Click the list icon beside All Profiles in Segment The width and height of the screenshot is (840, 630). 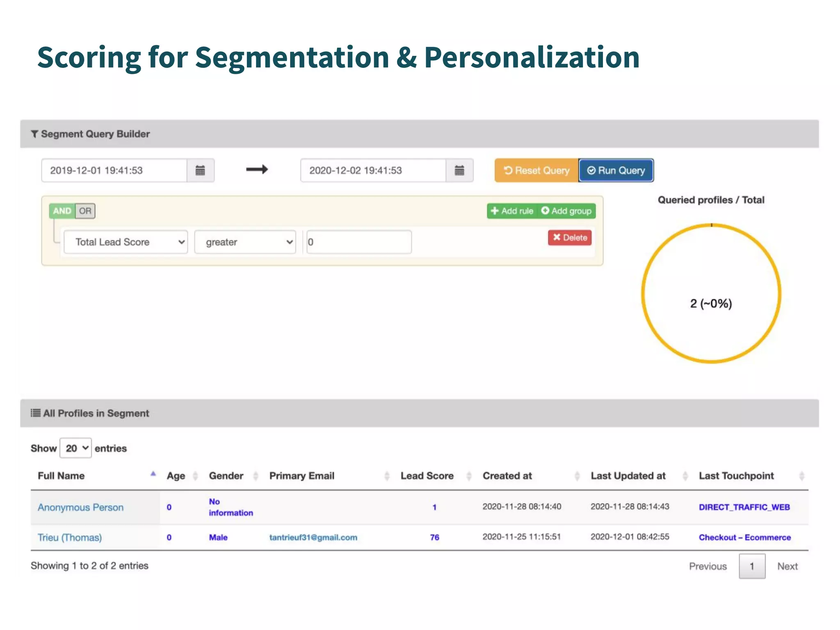[36, 413]
